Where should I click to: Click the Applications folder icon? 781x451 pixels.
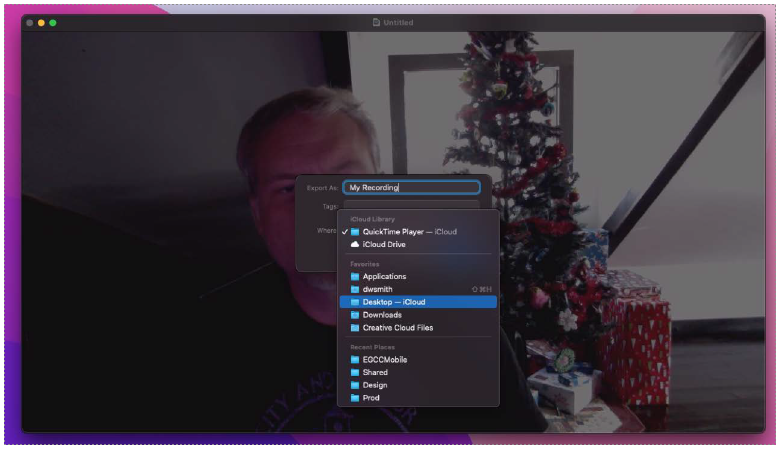coord(354,276)
